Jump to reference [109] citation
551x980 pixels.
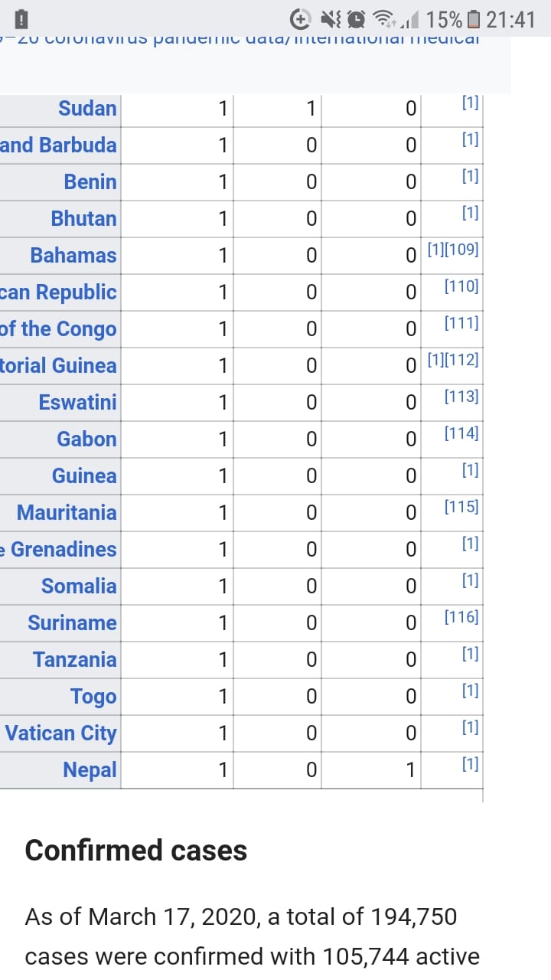(462, 250)
